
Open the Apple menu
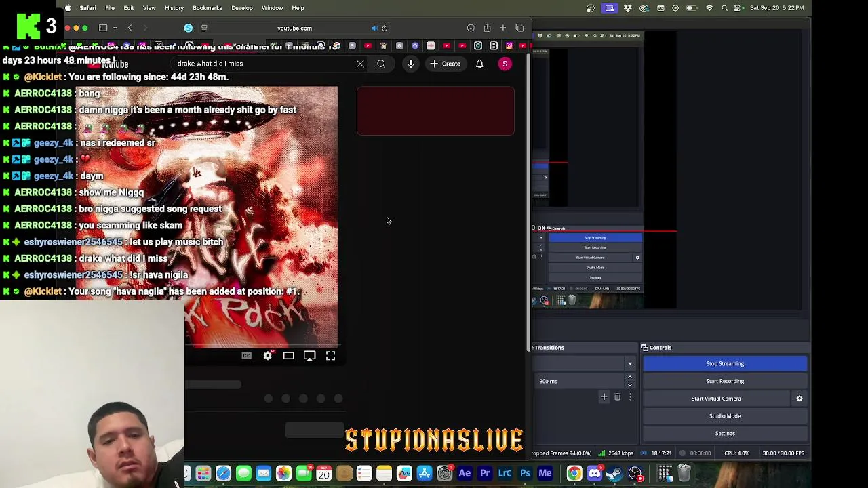68,8
